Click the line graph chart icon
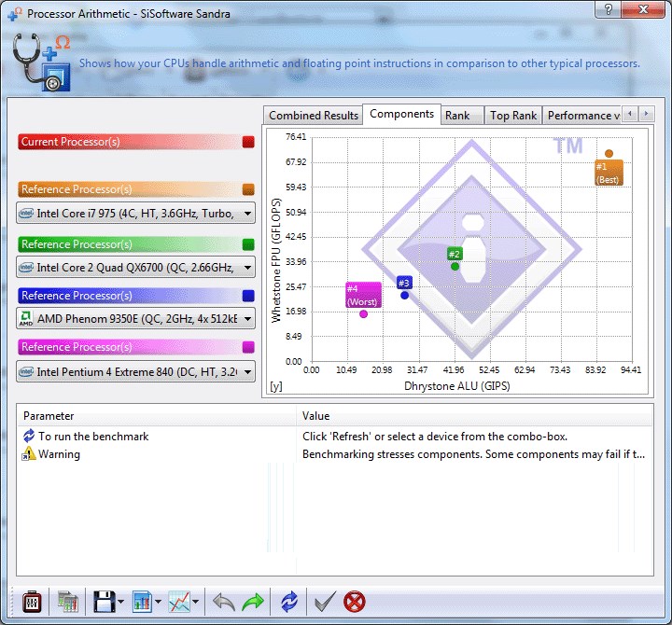 pyautogui.click(x=179, y=602)
